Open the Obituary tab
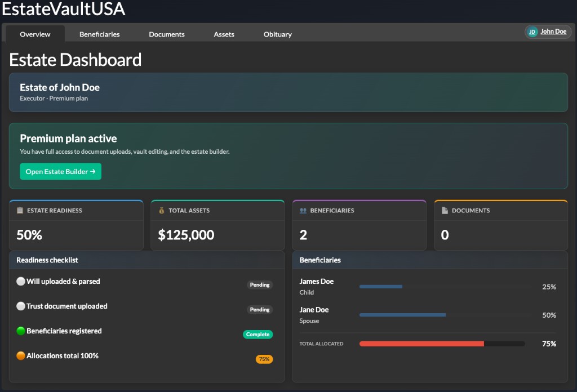577x392 pixels. click(277, 34)
